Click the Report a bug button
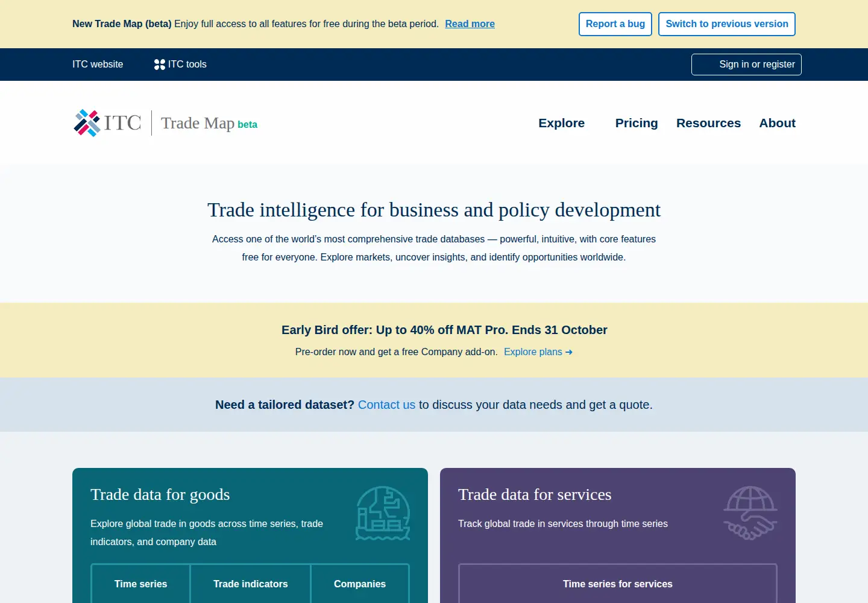This screenshot has height=603, width=868. (615, 24)
